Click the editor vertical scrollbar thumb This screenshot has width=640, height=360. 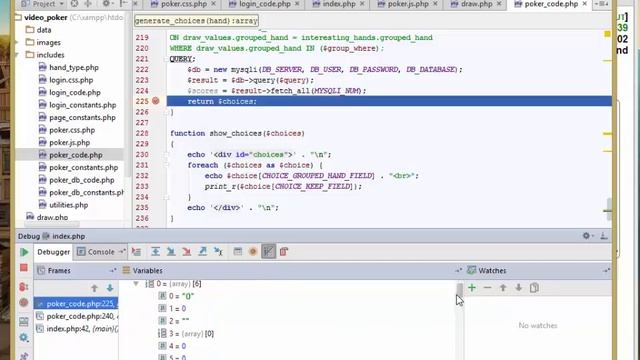coord(609,209)
